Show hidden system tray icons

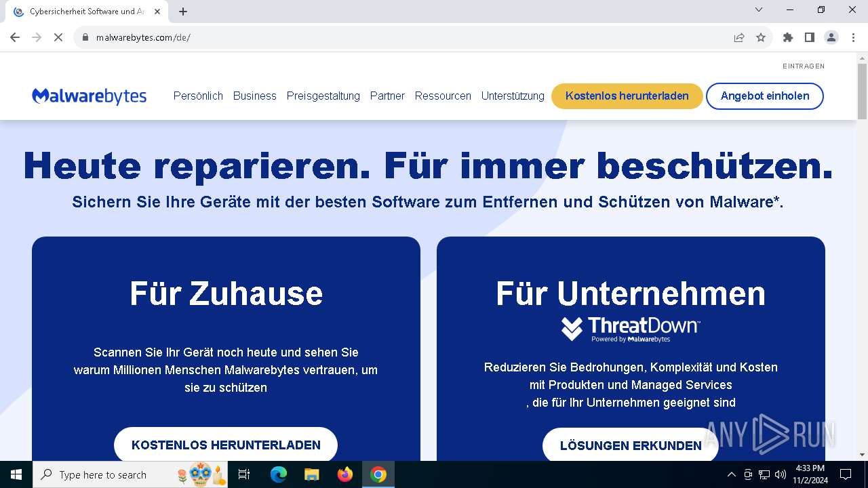coord(731,474)
